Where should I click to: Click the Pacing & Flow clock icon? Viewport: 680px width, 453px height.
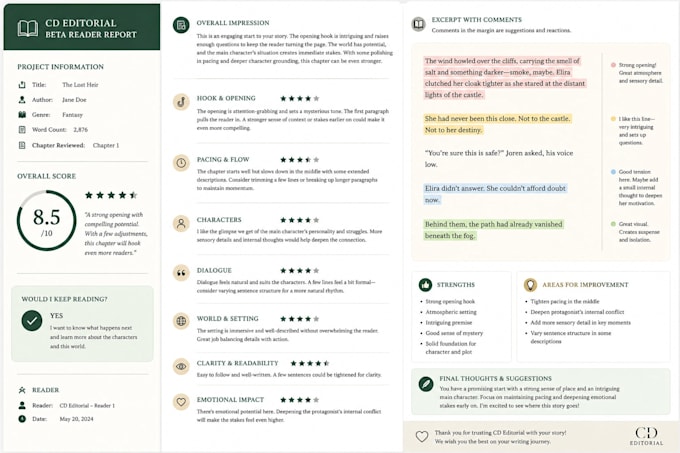coord(181,163)
